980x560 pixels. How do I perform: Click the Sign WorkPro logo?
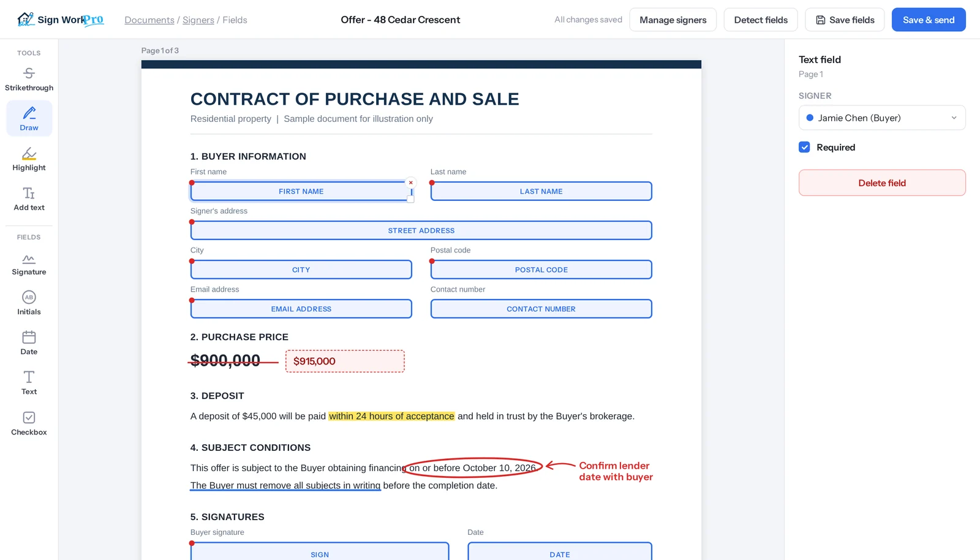[61, 20]
